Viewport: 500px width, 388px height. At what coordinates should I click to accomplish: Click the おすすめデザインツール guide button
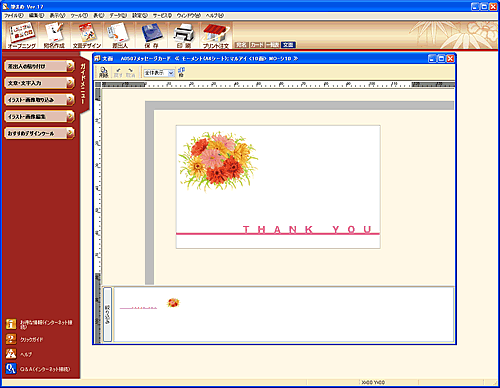click(39, 133)
